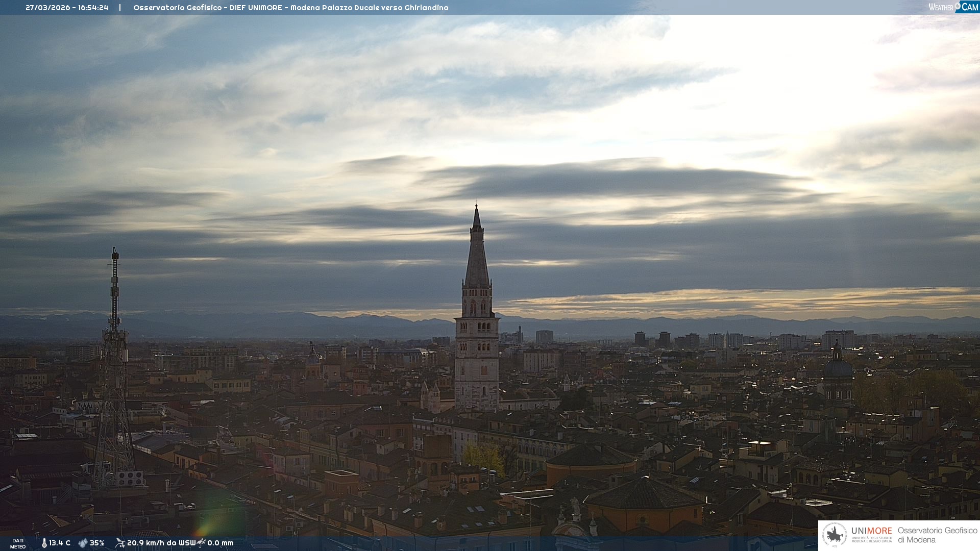
Task: Click the Ghirlandina tower spire
Action: click(477, 255)
